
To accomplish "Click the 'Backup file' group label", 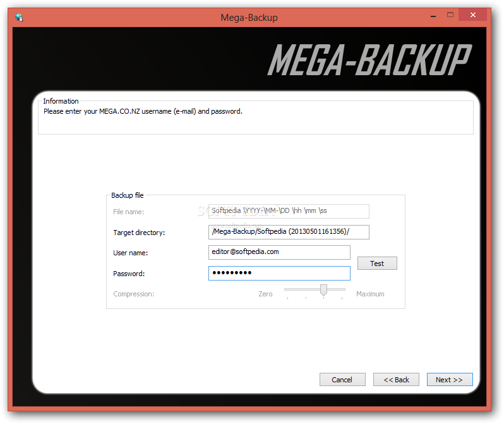I will tap(128, 195).
